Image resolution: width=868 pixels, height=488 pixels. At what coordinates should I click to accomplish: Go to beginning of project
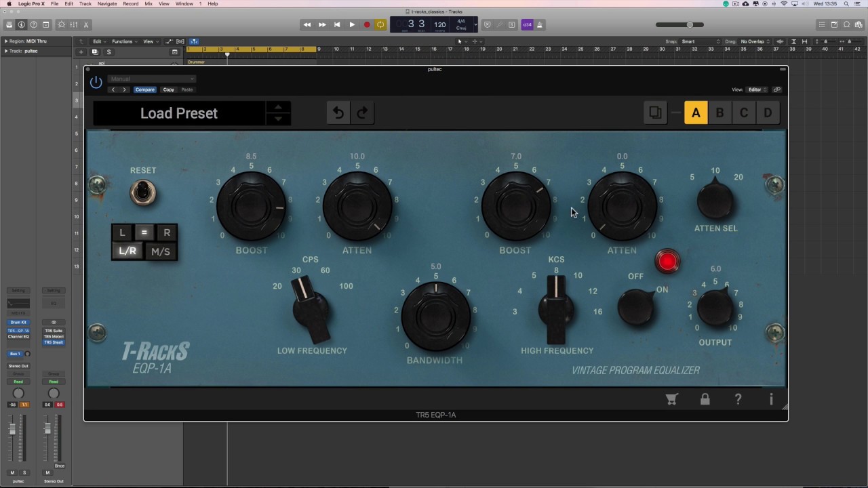pyautogui.click(x=337, y=25)
